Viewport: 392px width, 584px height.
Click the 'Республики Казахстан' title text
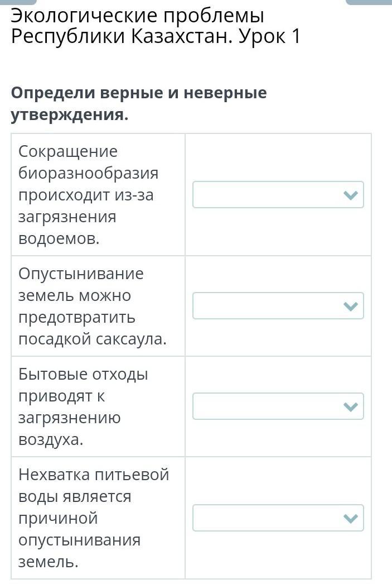122,36
